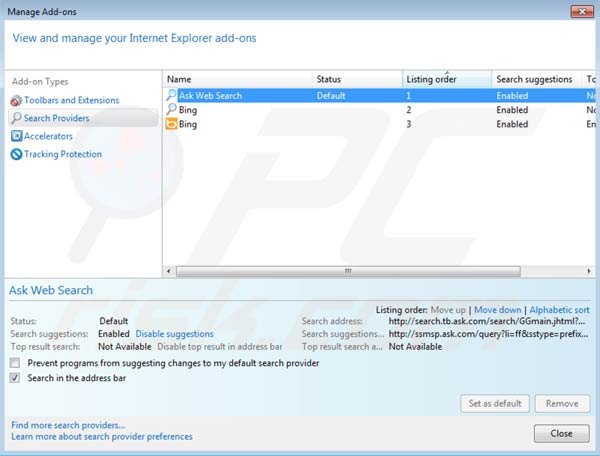Open Tracking Protection add-on type
Viewport: 600px width, 456px height.
[63, 154]
